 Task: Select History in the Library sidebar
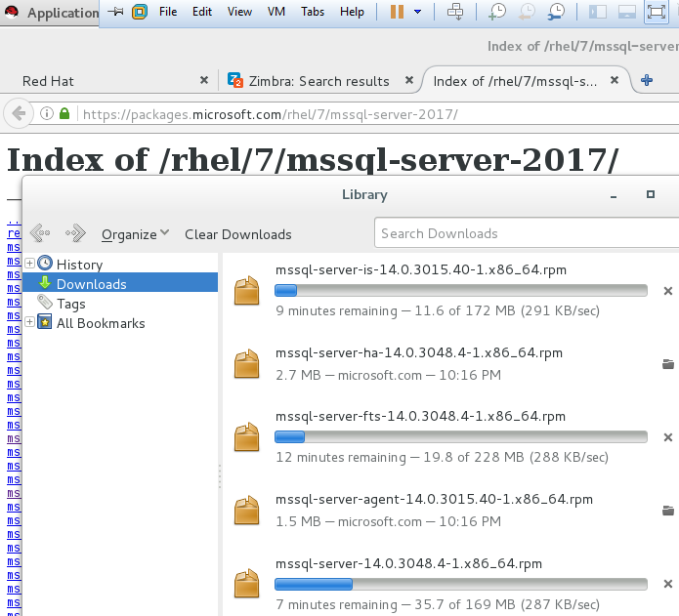[79, 265]
